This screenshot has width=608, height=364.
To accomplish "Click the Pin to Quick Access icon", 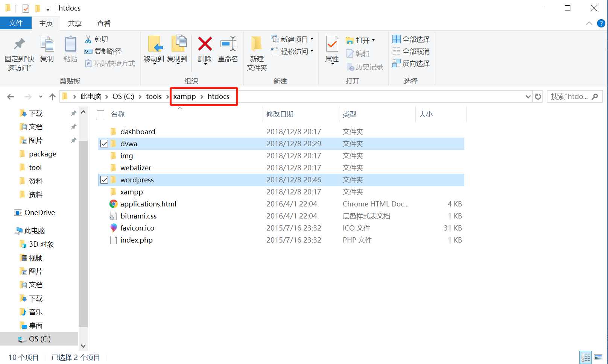I will click(19, 44).
